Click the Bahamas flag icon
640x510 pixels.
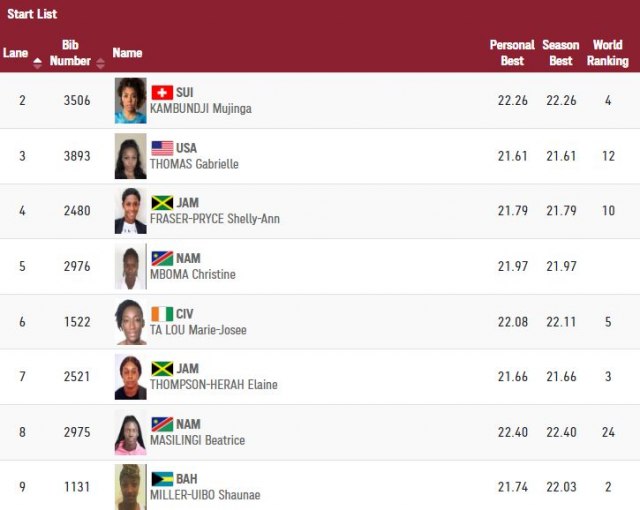click(x=161, y=479)
